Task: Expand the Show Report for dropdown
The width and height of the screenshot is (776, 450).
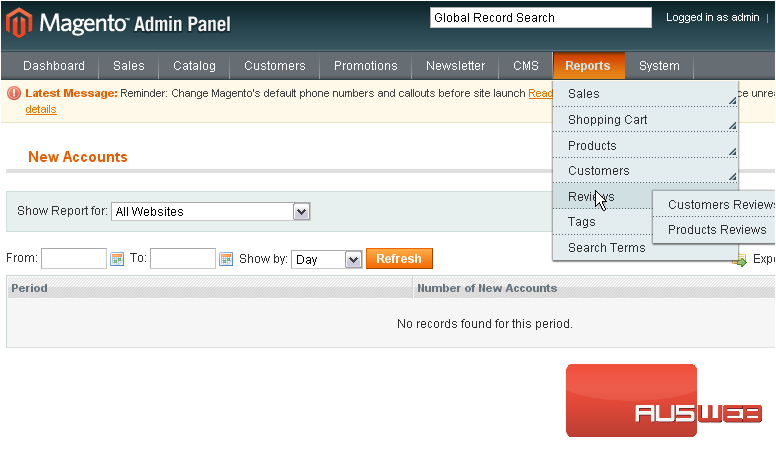Action: tap(301, 212)
